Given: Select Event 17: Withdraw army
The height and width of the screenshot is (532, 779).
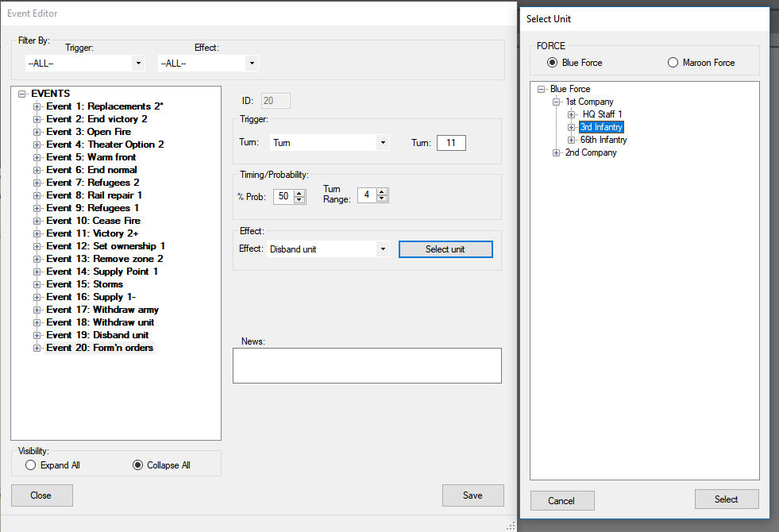Looking at the screenshot, I should (102, 310).
